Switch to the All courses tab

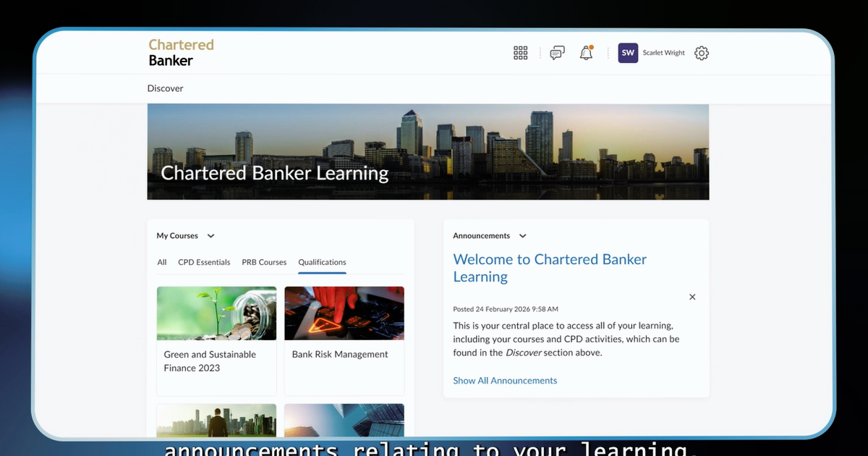(x=162, y=262)
